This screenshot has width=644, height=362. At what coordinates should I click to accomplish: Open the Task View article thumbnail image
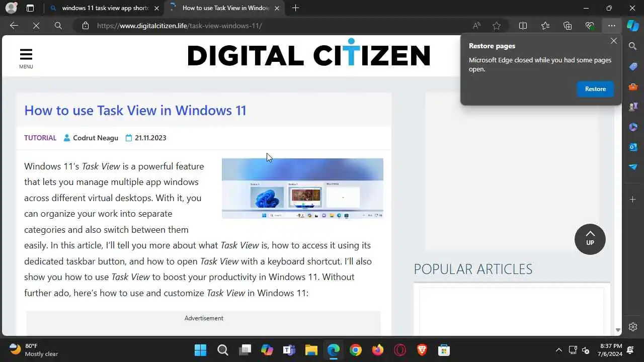(302, 189)
